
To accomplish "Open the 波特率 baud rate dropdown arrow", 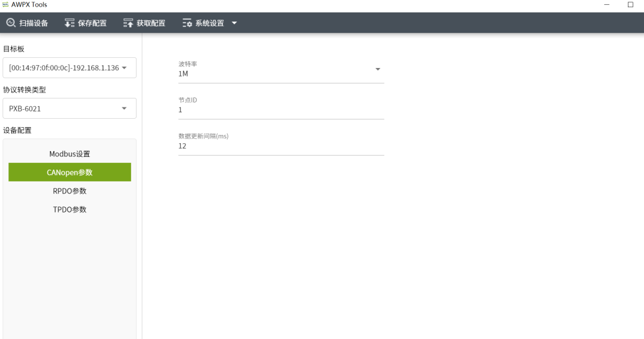I will (x=378, y=69).
